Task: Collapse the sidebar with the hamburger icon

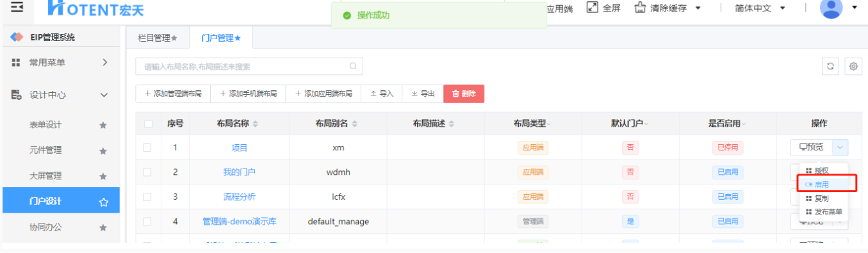Action: pos(17,7)
